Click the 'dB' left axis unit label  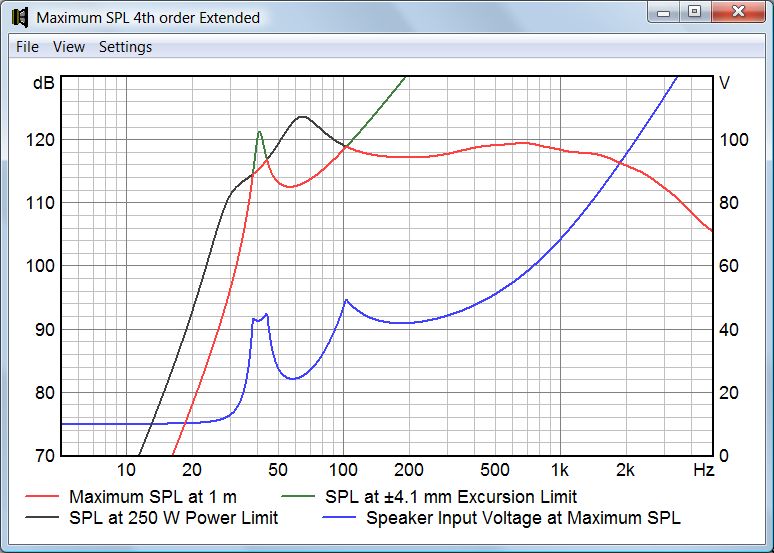point(43,83)
